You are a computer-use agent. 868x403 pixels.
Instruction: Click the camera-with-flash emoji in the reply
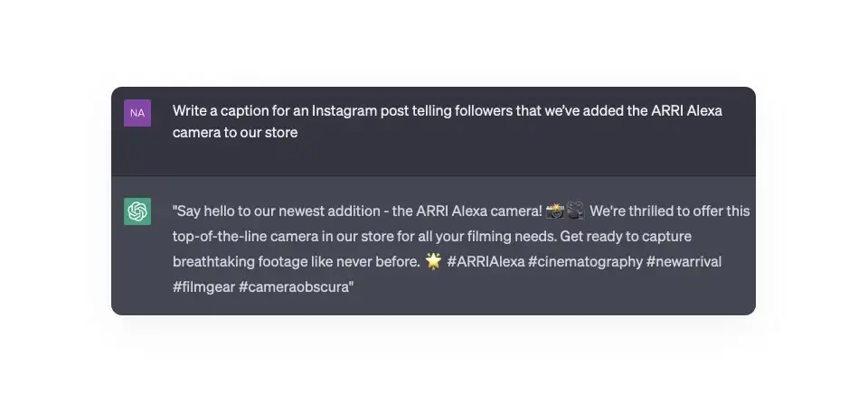[x=555, y=211]
